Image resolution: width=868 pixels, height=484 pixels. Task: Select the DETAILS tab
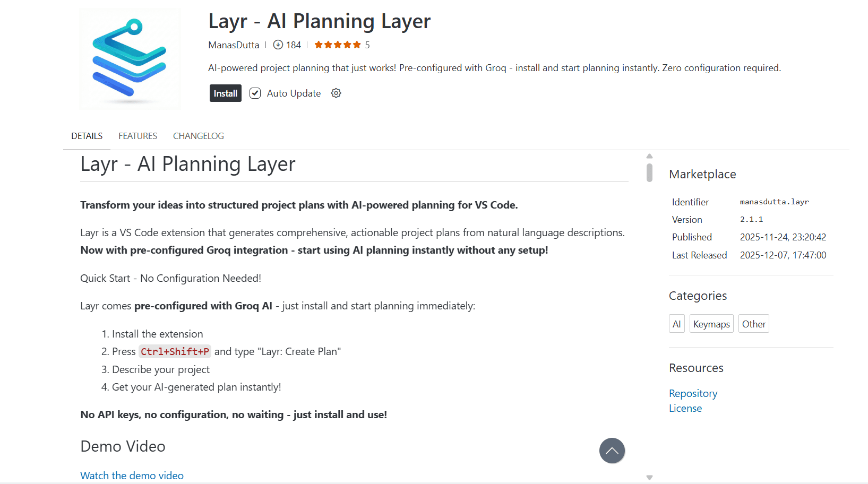point(87,136)
